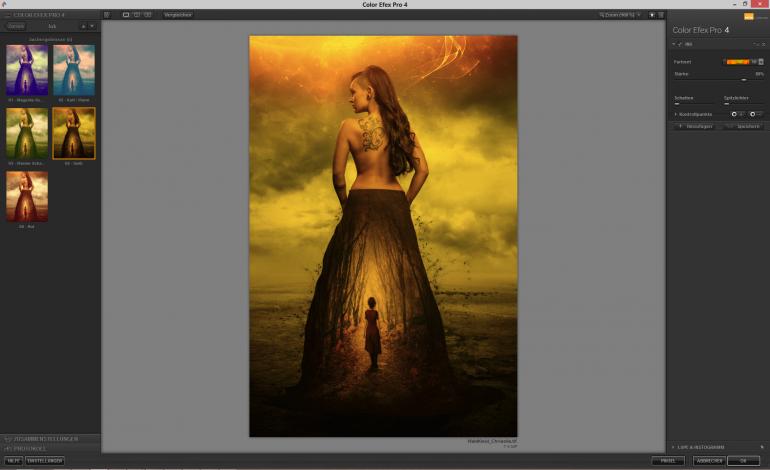770x470 pixels.
Task: Toggle the filter enable checkbox in header
Action: [x=680, y=44]
